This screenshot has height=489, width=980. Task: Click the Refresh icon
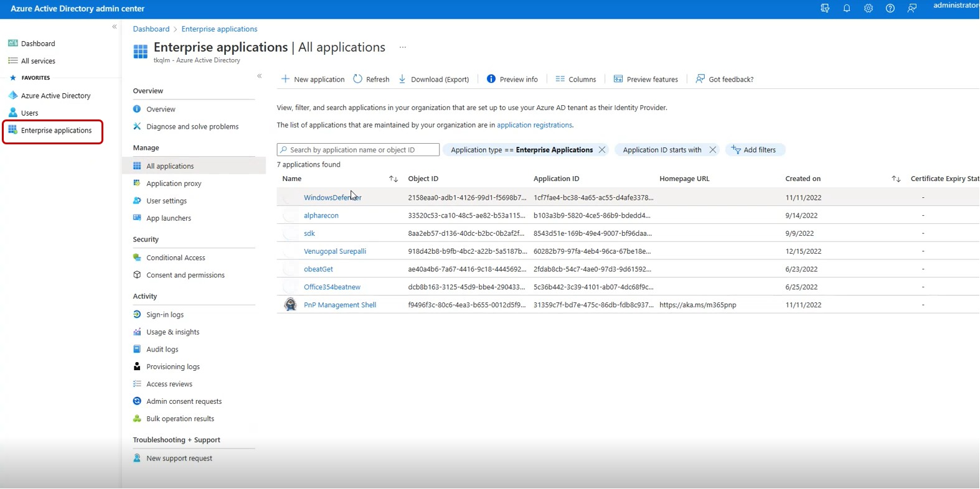tap(357, 79)
